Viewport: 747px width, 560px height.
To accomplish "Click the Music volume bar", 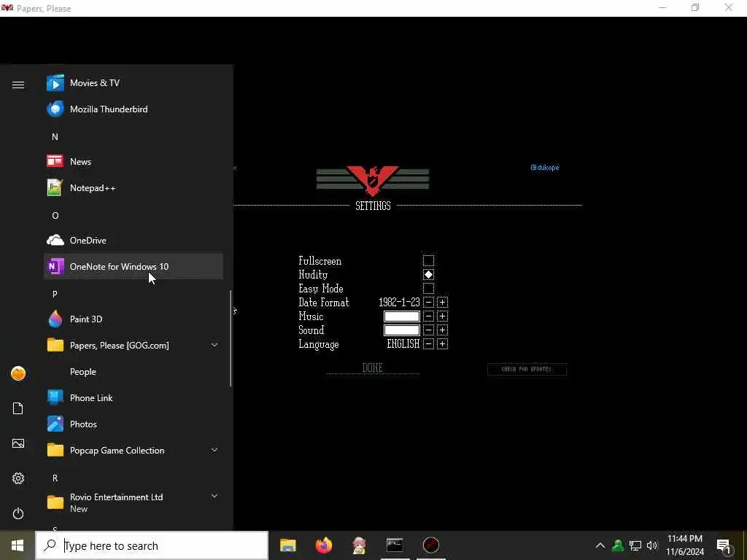I will click(402, 316).
